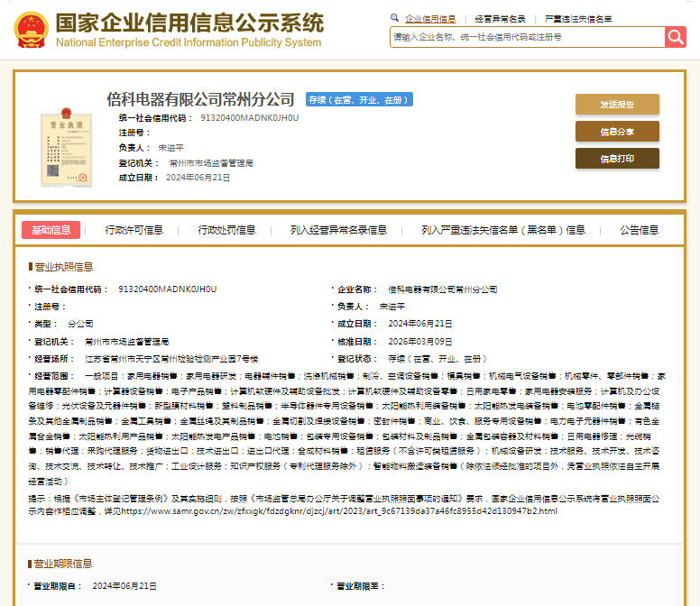
Task: Click the small magnifier icon beside 企业信用信息
Action: point(394,18)
